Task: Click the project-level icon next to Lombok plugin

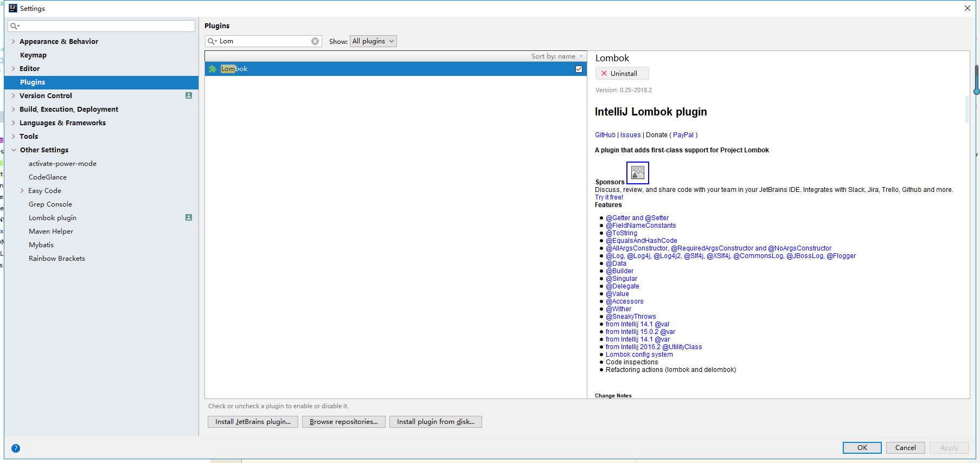Action: 189,217
